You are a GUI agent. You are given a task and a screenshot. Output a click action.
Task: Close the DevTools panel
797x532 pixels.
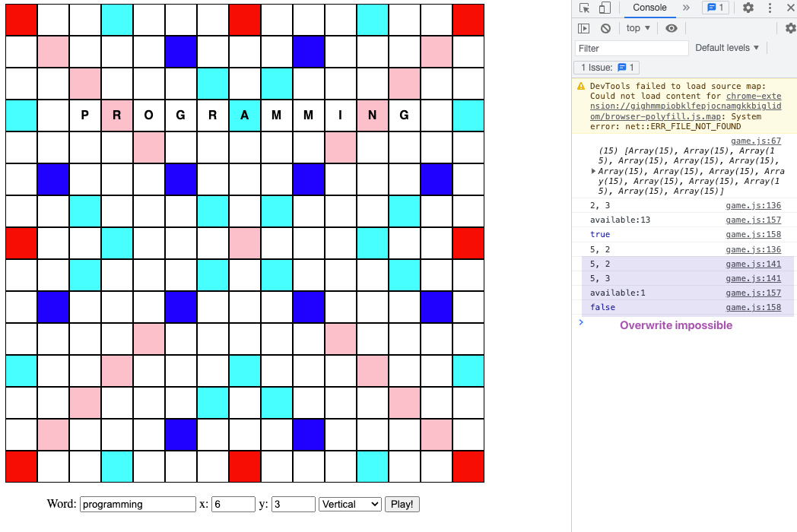tap(790, 8)
